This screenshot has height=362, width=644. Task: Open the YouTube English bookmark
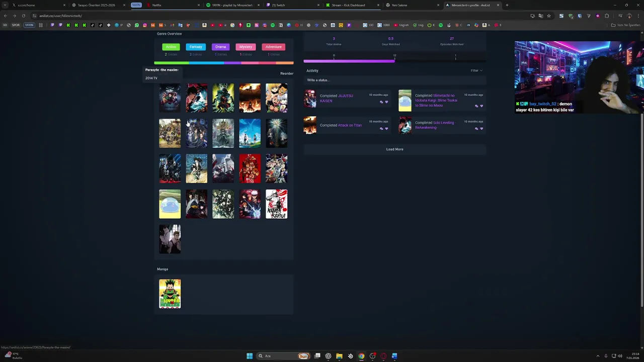pyautogui.click(x=401, y=25)
